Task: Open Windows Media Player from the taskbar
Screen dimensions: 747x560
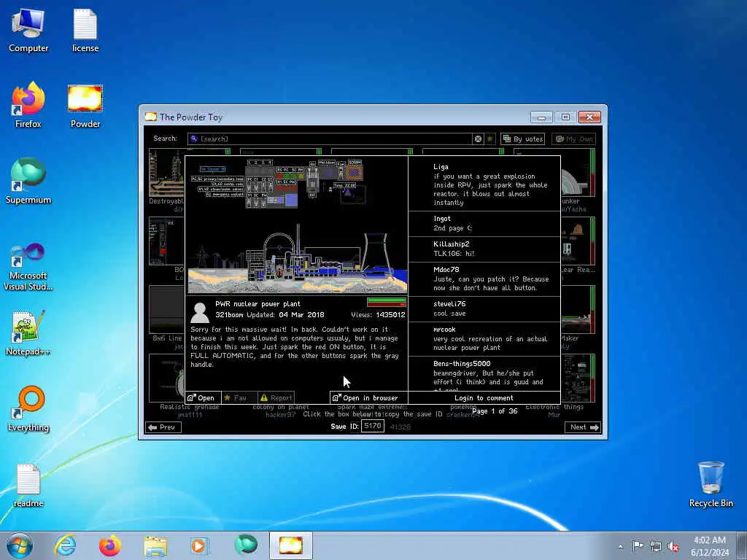Action: 199,545
